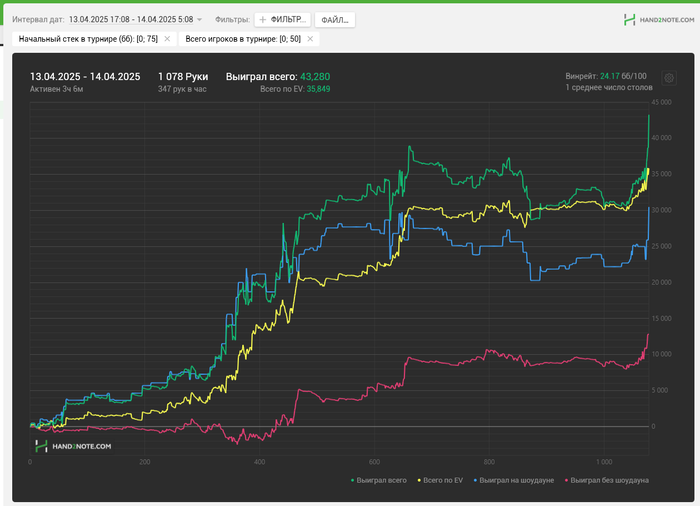The width and height of the screenshot is (700, 506).
Task: Click the 'Активен 3ч 6м' label
Action: click(x=57, y=89)
